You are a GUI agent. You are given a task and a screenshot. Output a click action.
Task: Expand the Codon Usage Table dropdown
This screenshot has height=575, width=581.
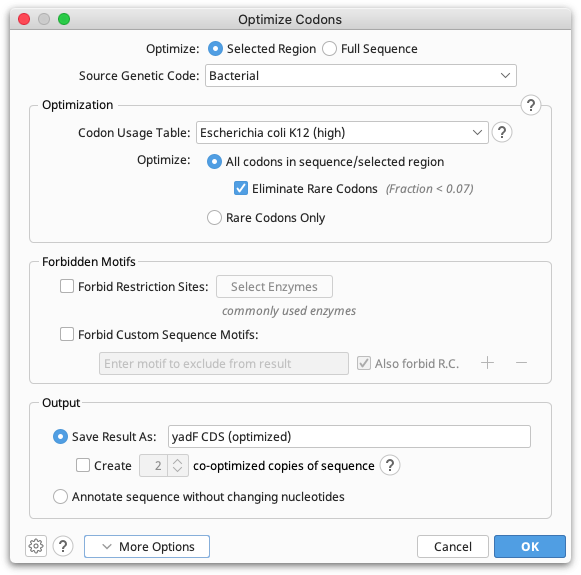pyautogui.click(x=342, y=132)
